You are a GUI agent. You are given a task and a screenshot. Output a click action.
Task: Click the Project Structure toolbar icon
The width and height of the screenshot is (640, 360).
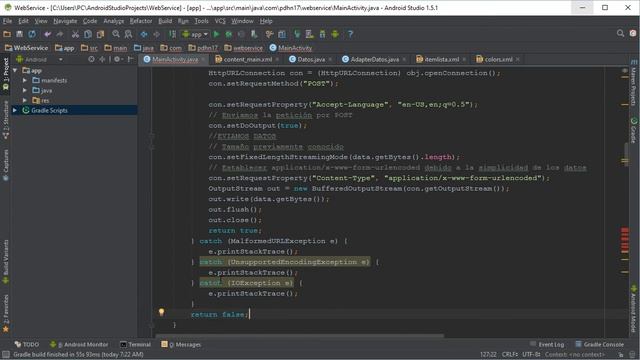pyautogui.click(x=282, y=34)
